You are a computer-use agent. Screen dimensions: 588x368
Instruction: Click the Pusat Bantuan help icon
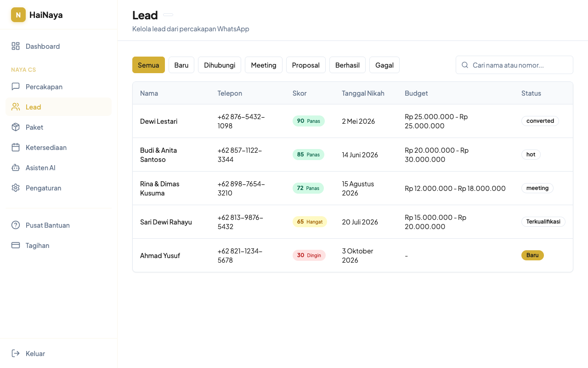click(16, 225)
